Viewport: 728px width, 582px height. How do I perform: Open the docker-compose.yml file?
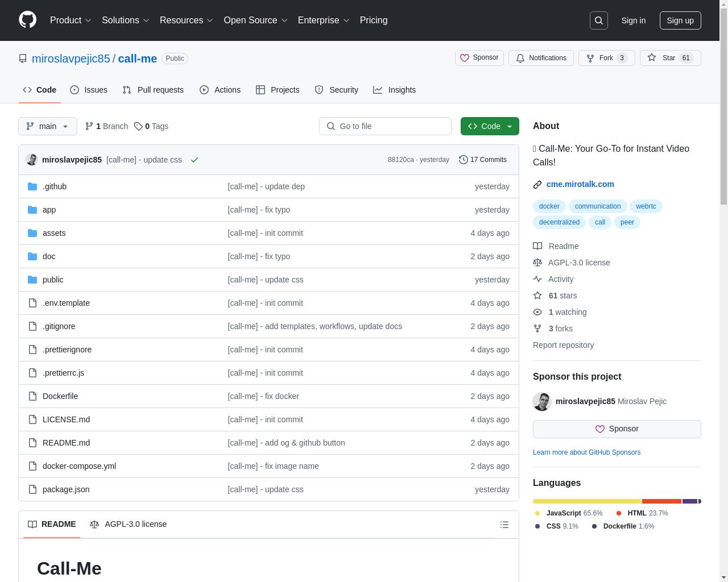(79, 466)
